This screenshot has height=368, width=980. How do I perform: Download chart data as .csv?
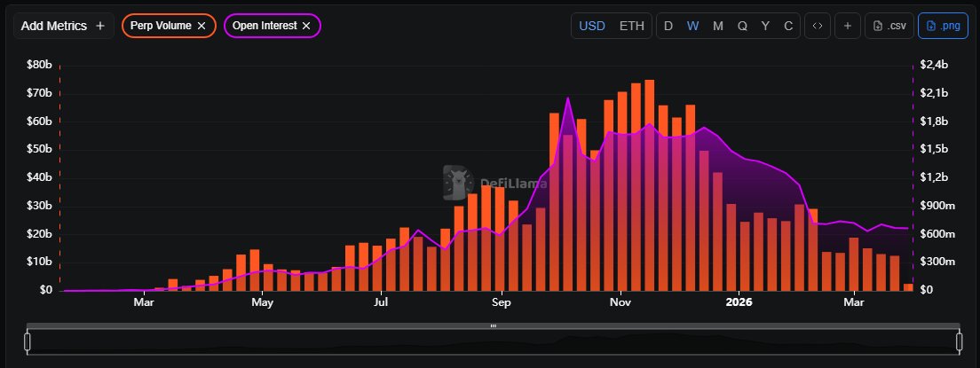pyautogui.click(x=889, y=26)
